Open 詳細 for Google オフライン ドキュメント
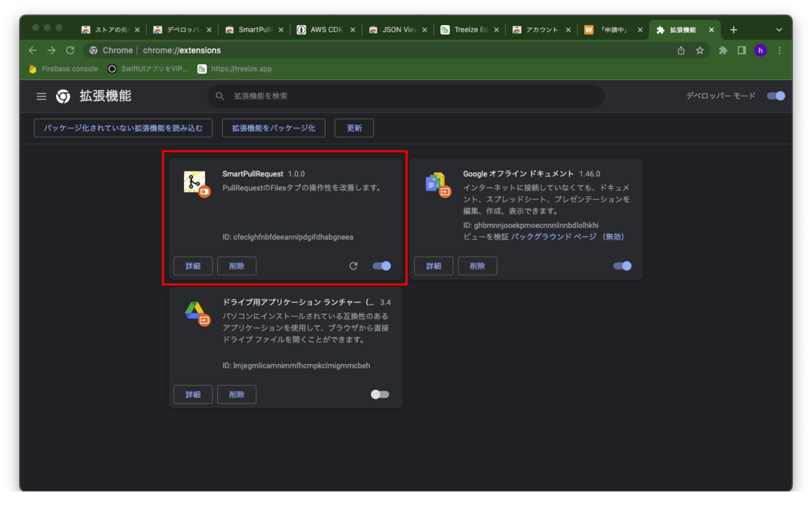The image size is (812, 516). coord(434,266)
